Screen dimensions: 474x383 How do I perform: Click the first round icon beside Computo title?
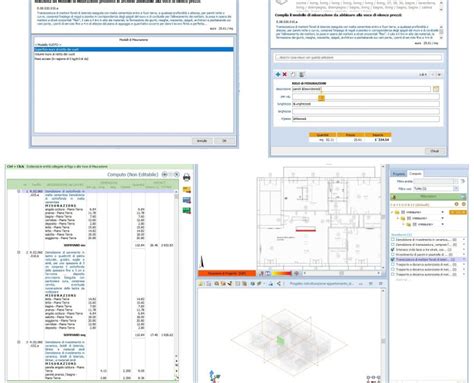click(x=164, y=174)
